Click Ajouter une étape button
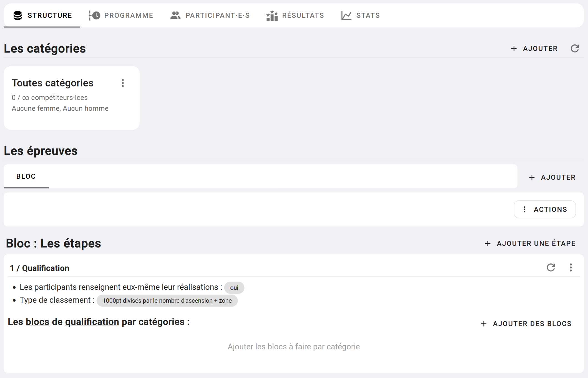The width and height of the screenshot is (588, 378). 530,243
